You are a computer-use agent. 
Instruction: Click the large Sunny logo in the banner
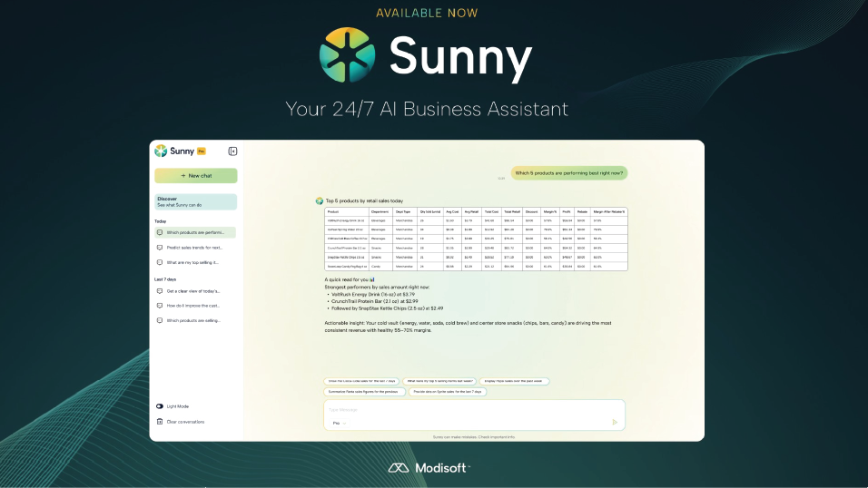click(x=348, y=54)
